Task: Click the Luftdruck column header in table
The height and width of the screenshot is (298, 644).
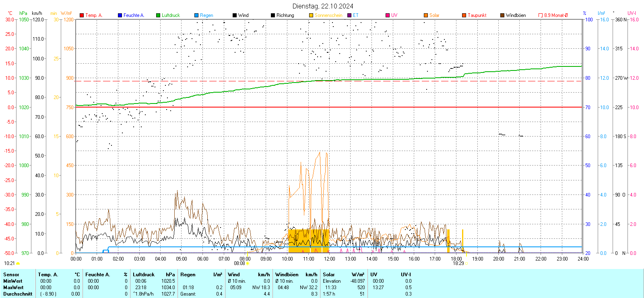Action: click(x=144, y=275)
